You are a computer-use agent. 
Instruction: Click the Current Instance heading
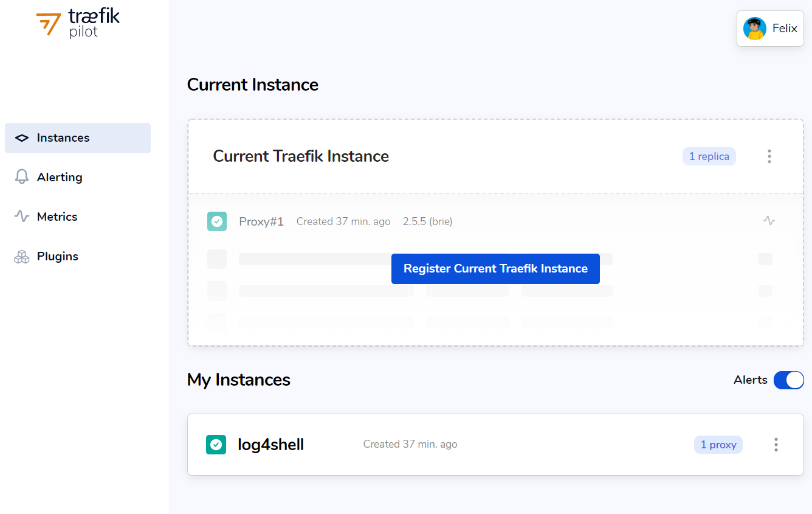point(253,85)
